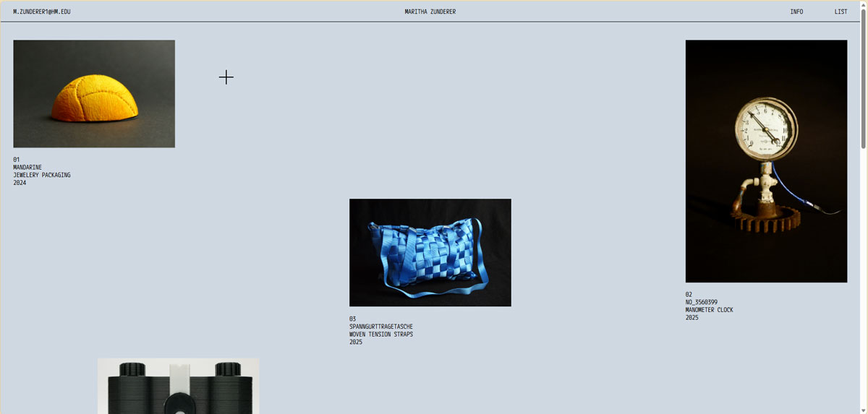Viewport: 868px width, 414px height.
Task: Click the NO_3560399 project title
Action: pyautogui.click(x=702, y=302)
